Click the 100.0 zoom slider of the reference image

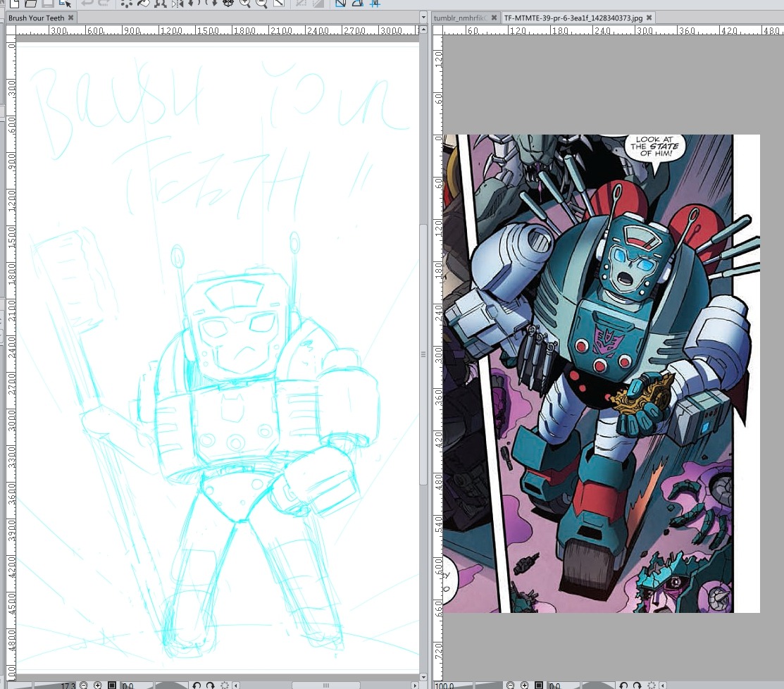pos(468,685)
